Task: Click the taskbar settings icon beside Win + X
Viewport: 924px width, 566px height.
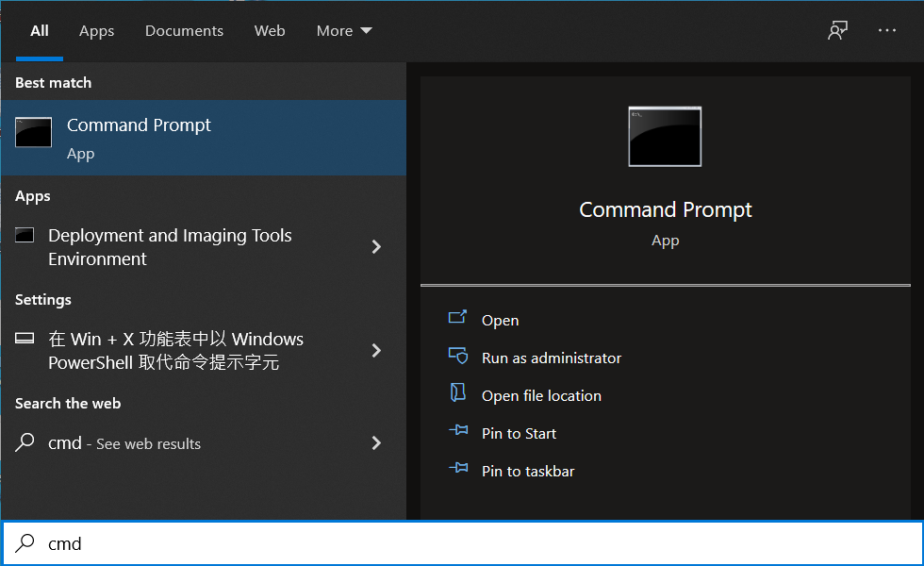Action: pyautogui.click(x=25, y=338)
